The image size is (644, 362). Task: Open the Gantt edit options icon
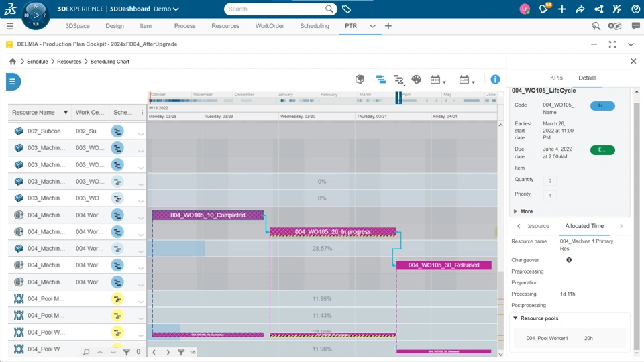pos(398,80)
